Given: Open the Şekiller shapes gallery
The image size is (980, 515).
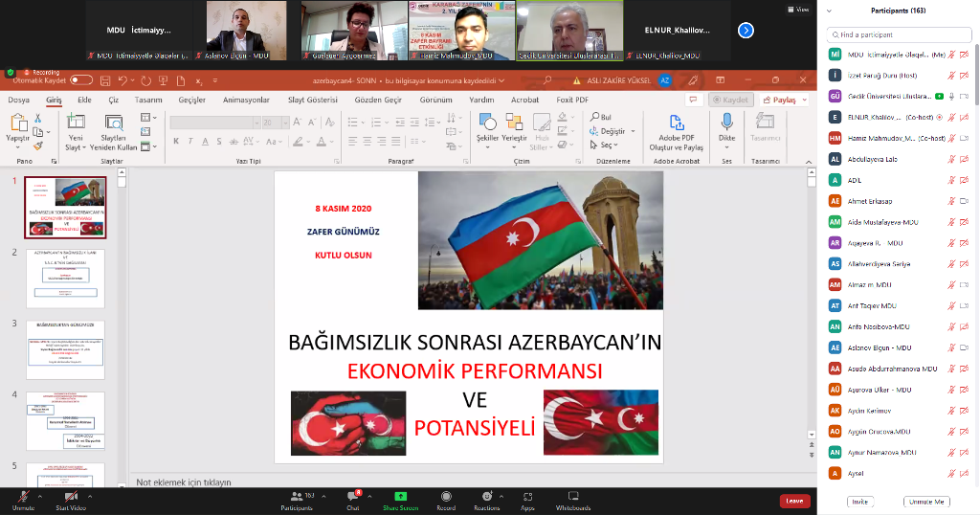Looking at the screenshot, I should (x=487, y=123).
